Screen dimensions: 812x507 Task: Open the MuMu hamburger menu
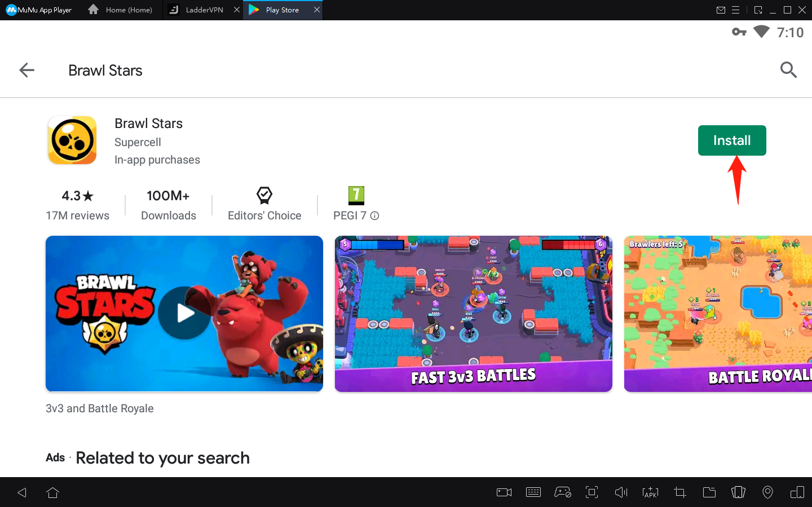point(736,10)
